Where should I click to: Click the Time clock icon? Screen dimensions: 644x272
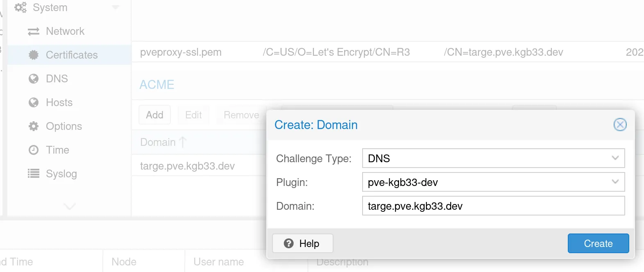point(34,150)
